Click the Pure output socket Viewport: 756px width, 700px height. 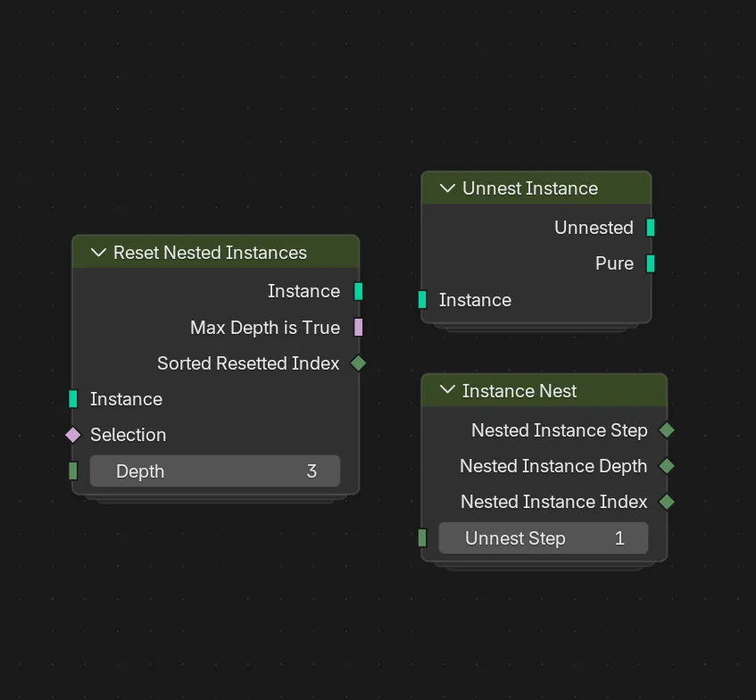651,263
